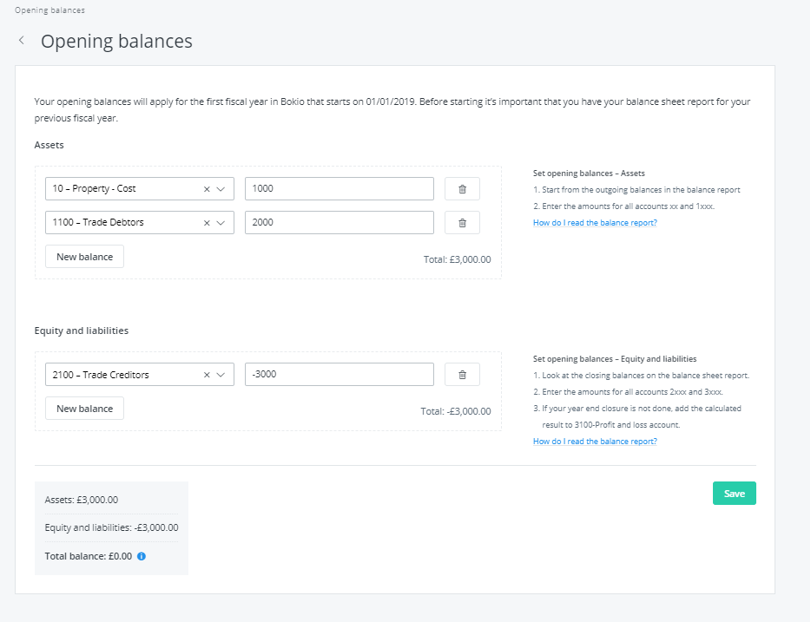Image resolution: width=810 pixels, height=622 pixels.
Task: Select the Opening balances breadcrumb
Action: click(x=49, y=10)
